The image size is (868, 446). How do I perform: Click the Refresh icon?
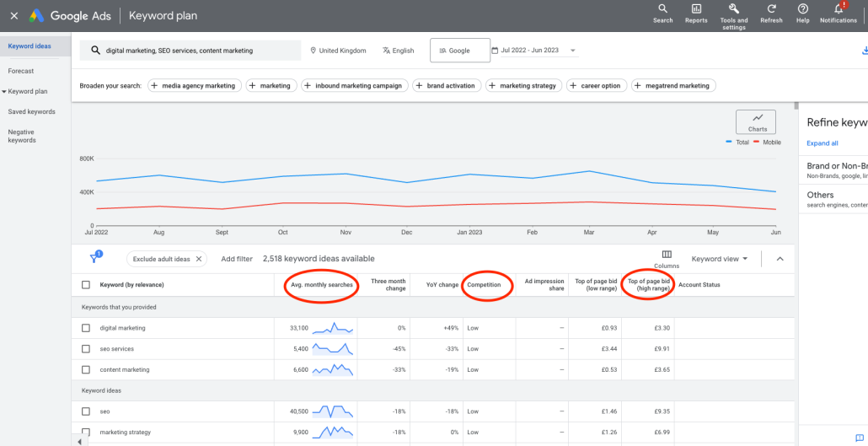(771, 9)
